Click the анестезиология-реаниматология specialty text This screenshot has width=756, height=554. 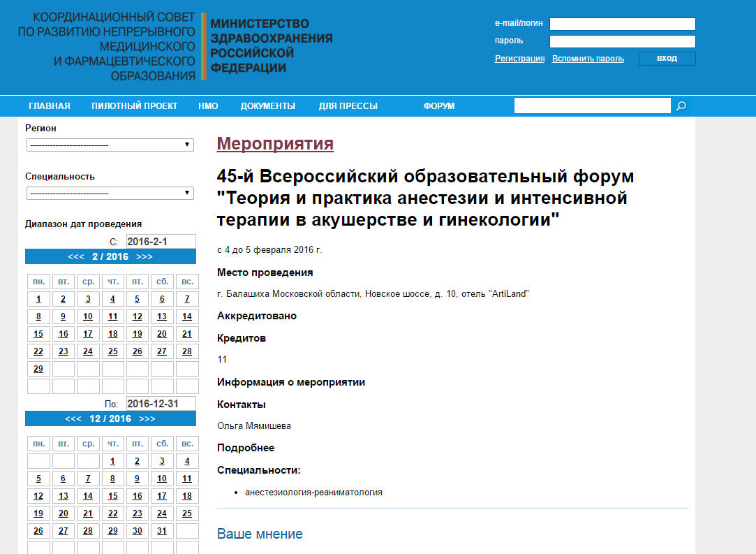click(314, 493)
